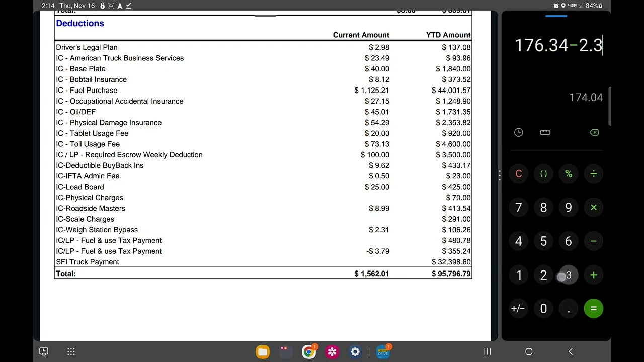The height and width of the screenshot is (362, 644).
Task: Tap the calculator backspace icon
Action: (594, 132)
